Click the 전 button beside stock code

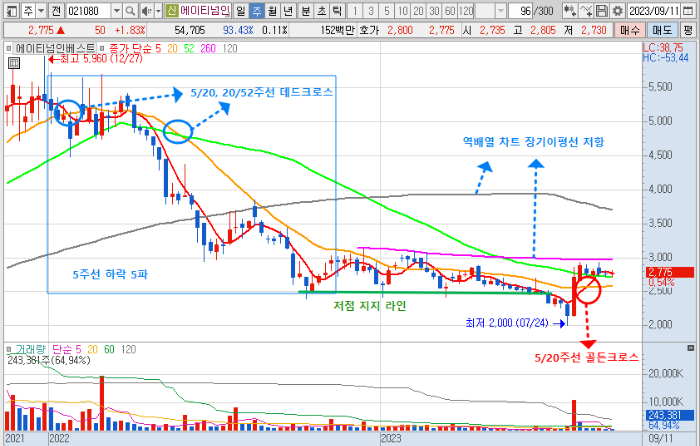(x=56, y=10)
